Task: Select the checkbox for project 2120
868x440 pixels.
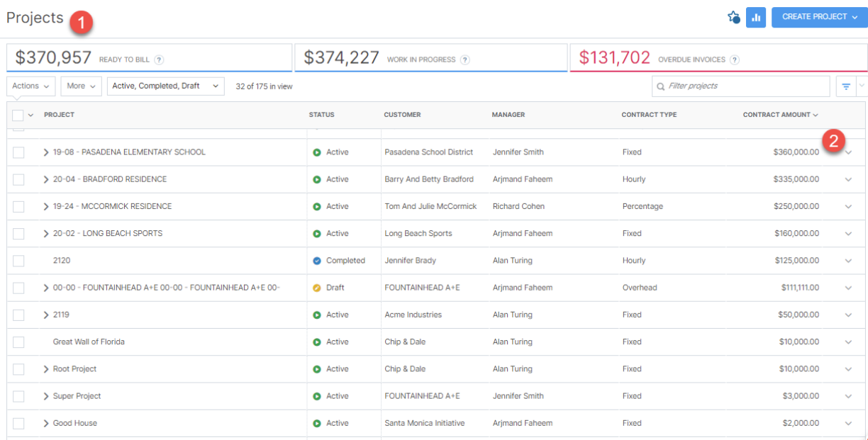Action: pos(18,261)
